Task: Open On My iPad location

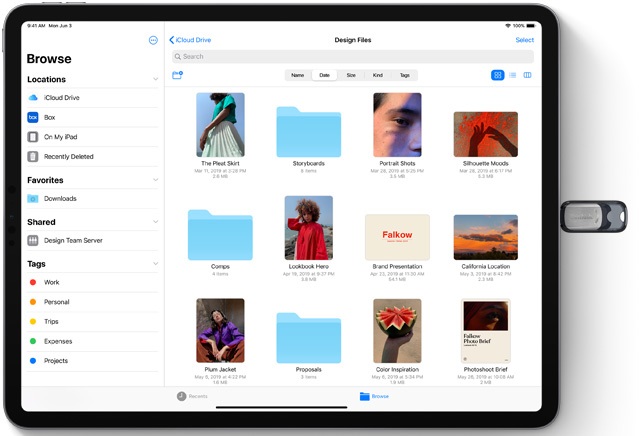Action: coord(60,137)
